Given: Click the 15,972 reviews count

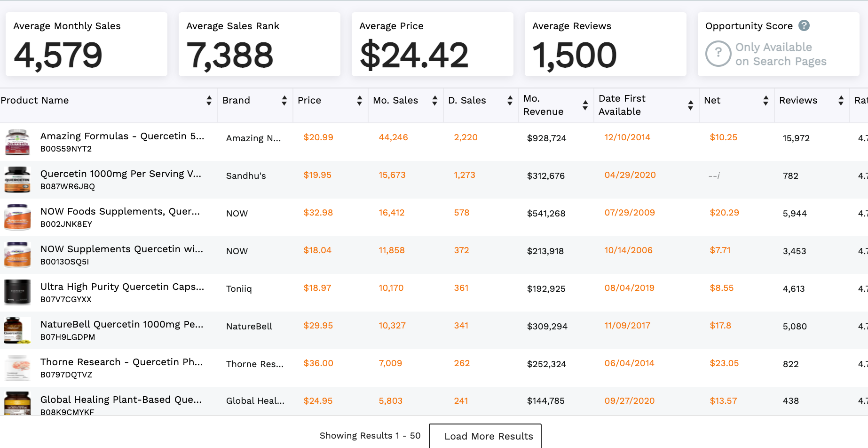Looking at the screenshot, I should coord(796,138).
